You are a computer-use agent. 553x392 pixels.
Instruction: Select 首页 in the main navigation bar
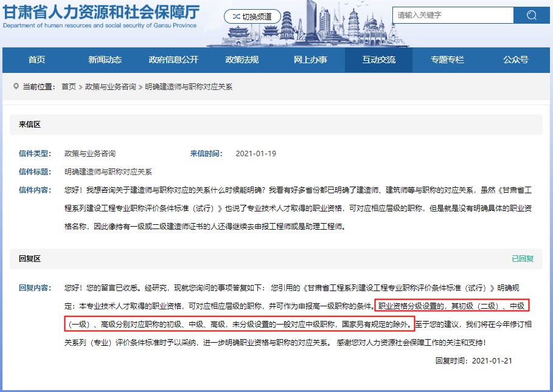click(x=36, y=61)
